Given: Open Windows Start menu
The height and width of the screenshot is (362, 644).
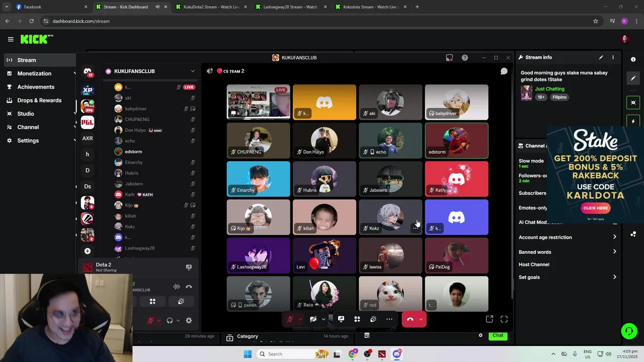Looking at the screenshot, I should (248, 354).
